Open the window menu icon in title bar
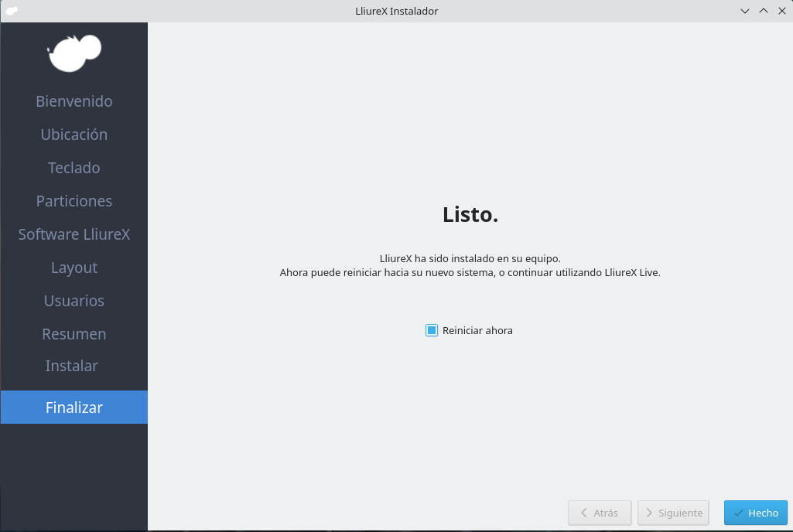Image resolution: width=793 pixels, height=532 pixels. (11, 11)
